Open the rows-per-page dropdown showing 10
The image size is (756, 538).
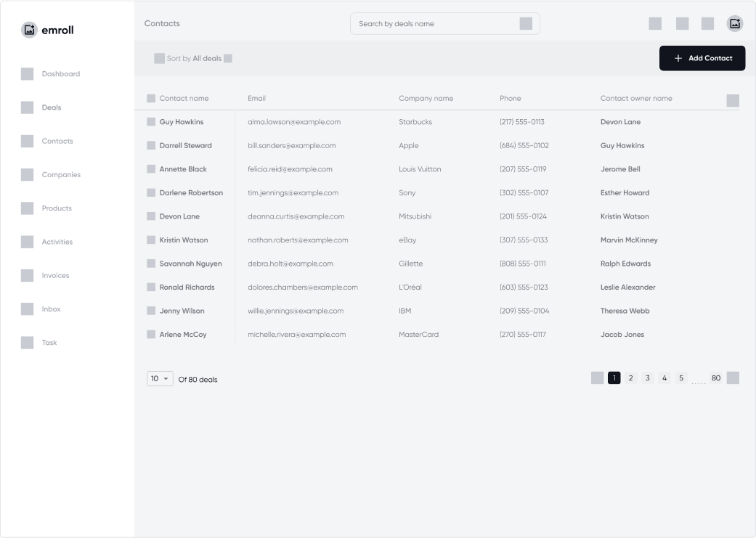click(159, 378)
